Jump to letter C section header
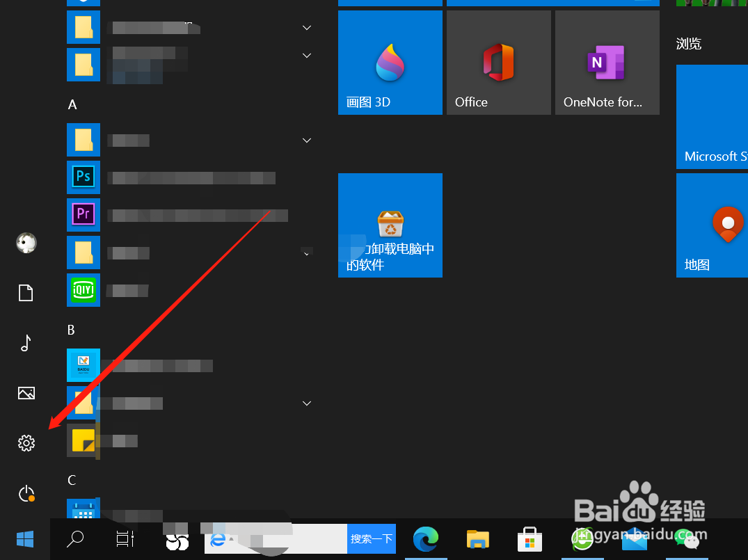Viewport: 748px width, 560px height. [x=72, y=480]
